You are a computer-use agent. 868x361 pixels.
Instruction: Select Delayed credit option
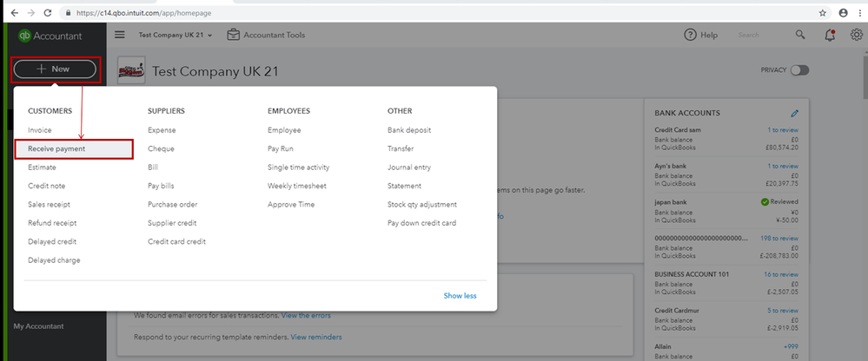click(52, 241)
